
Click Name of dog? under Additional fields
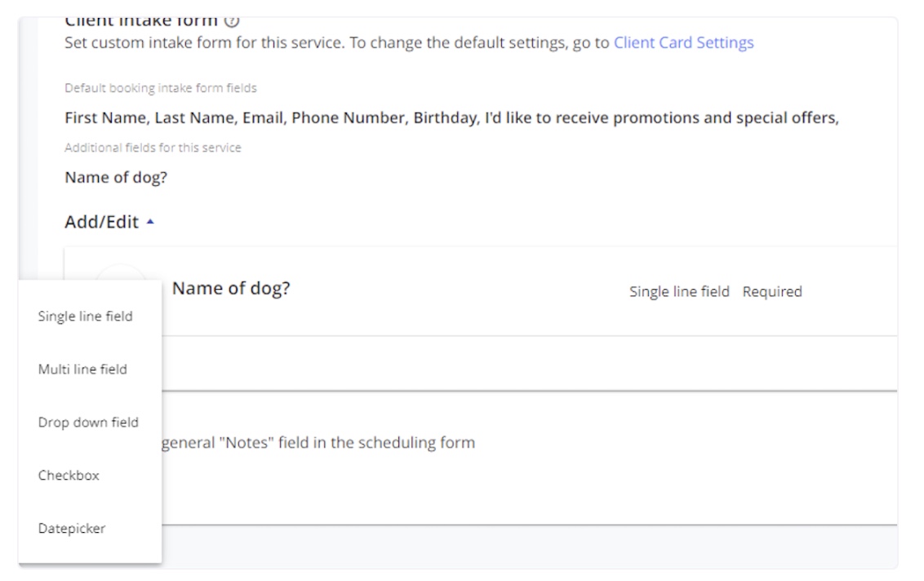pos(116,177)
